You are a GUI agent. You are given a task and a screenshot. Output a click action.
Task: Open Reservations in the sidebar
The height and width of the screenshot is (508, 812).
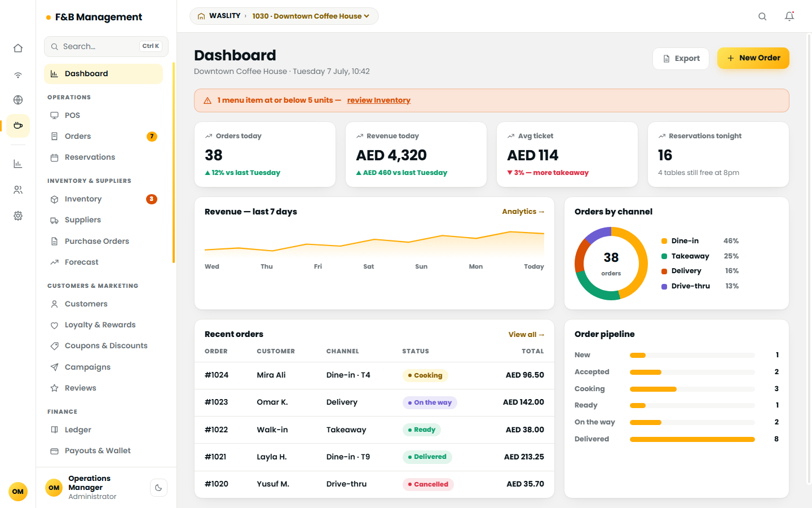(x=104, y=157)
